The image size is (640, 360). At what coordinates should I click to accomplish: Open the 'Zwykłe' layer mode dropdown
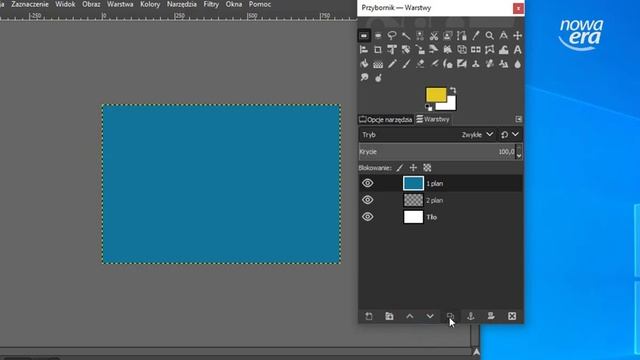pos(477,135)
